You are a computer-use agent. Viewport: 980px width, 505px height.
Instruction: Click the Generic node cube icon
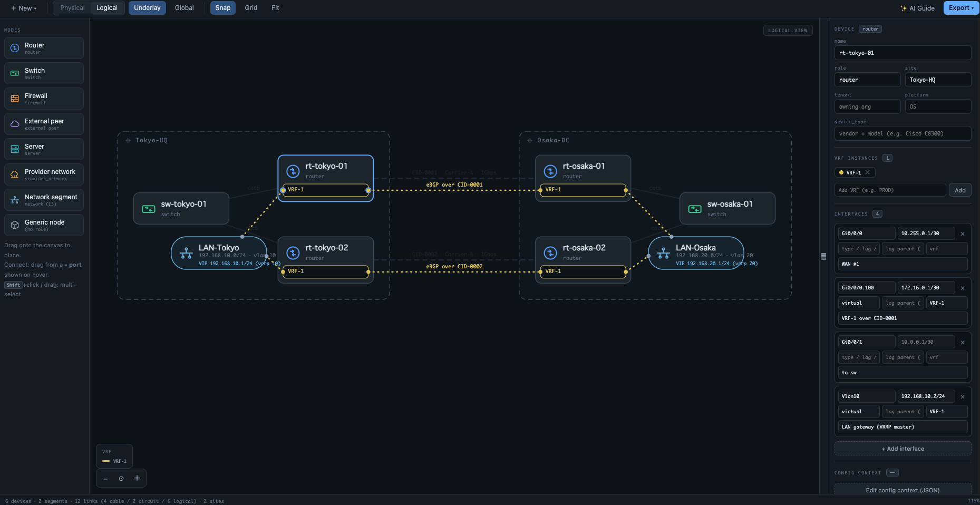(x=15, y=225)
